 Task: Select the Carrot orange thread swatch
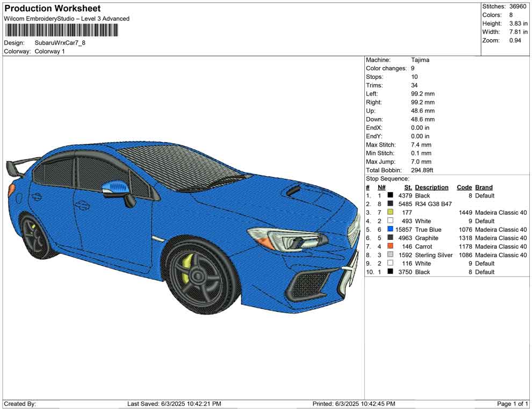390,247
